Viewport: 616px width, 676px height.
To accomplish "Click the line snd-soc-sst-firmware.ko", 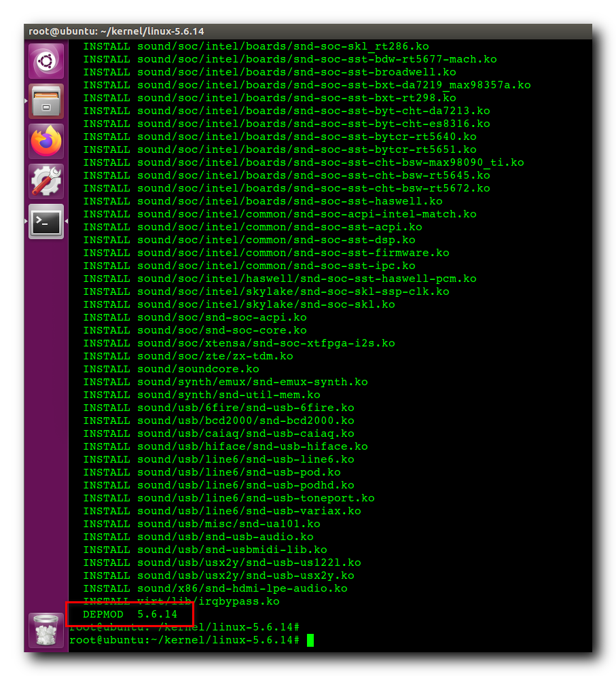I will click(x=266, y=253).
